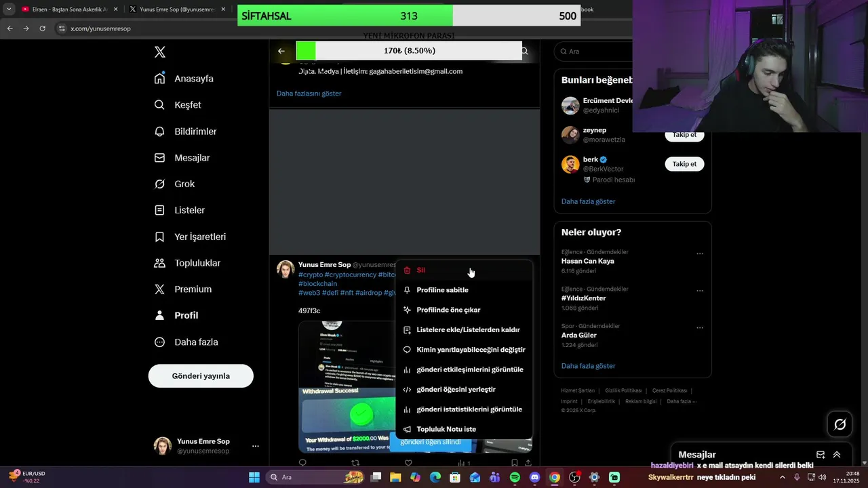Open options dots for Arda Güler trend
The width and height of the screenshot is (868, 488).
coord(700,328)
